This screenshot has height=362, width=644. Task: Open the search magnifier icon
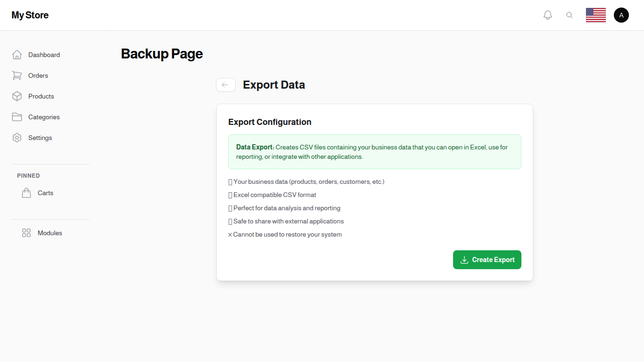[x=570, y=15]
